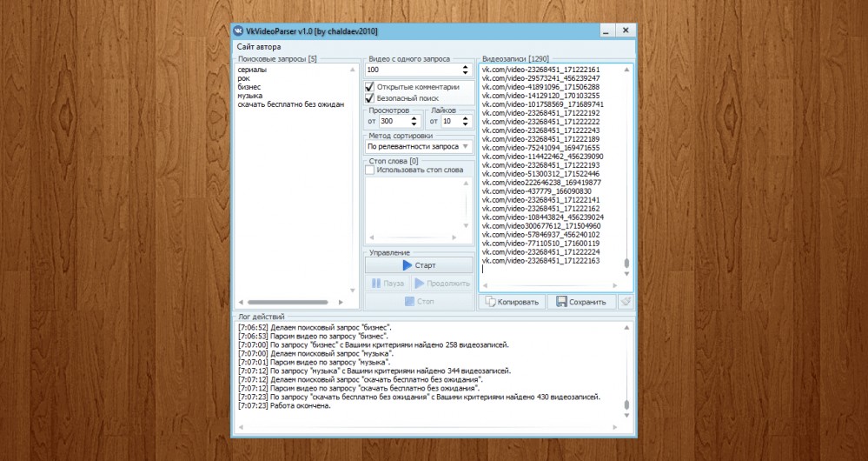Screen dimensions: 868x461
Task: Copy results with the Копировать button
Action: click(x=512, y=302)
